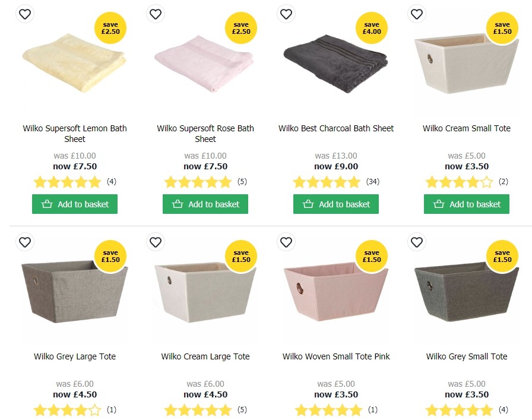
Task: Click the yellow save £4.00 badge
Action: tap(372, 27)
